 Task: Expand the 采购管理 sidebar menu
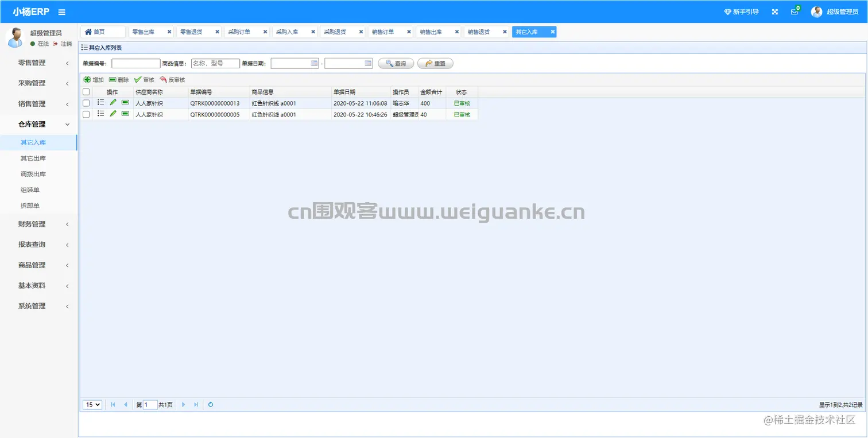point(38,83)
